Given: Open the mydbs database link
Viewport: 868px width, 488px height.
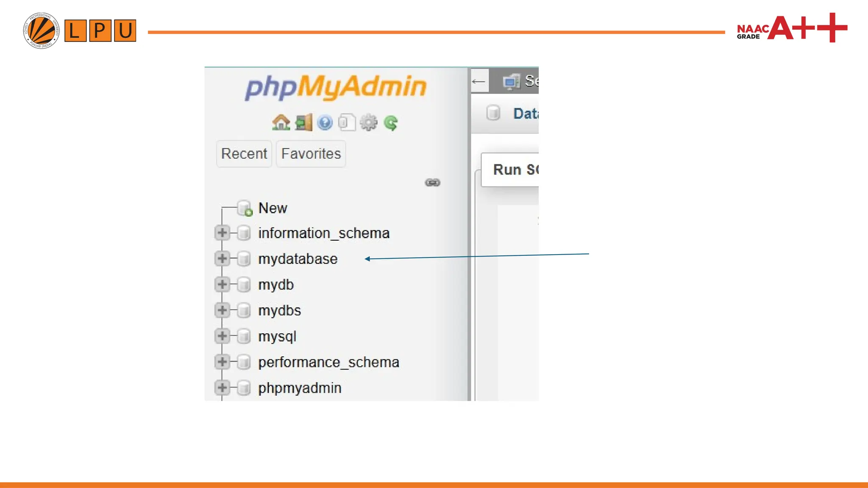Looking at the screenshot, I should tap(280, 311).
